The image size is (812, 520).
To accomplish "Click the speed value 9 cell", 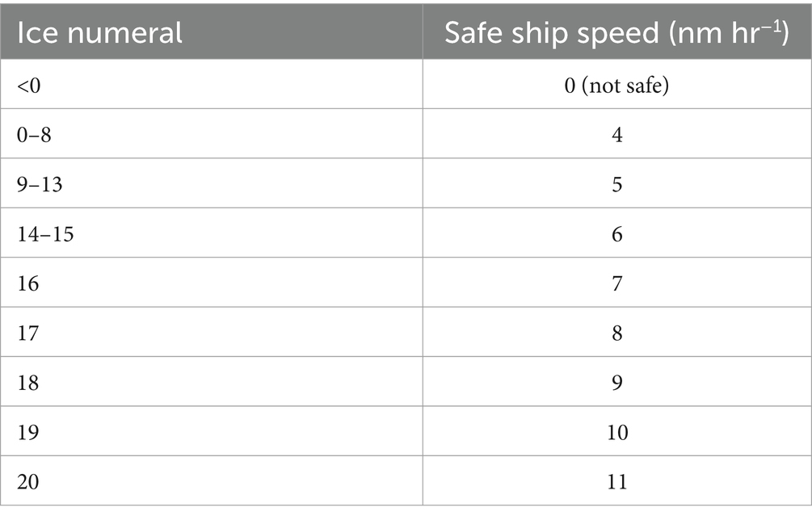I will tap(617, 381).
